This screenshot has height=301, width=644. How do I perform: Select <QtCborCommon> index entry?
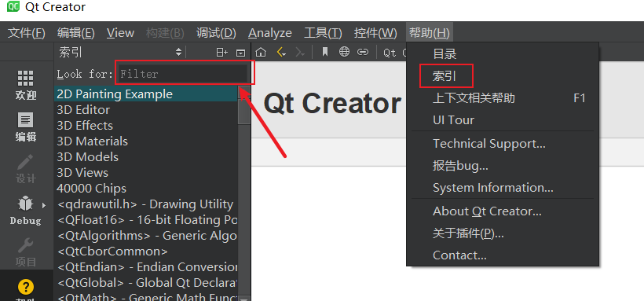pos(146,251)
